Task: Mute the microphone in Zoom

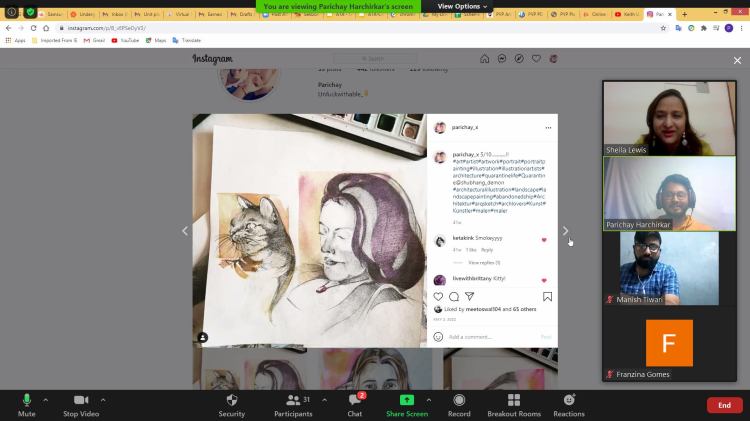Action: 27,404
